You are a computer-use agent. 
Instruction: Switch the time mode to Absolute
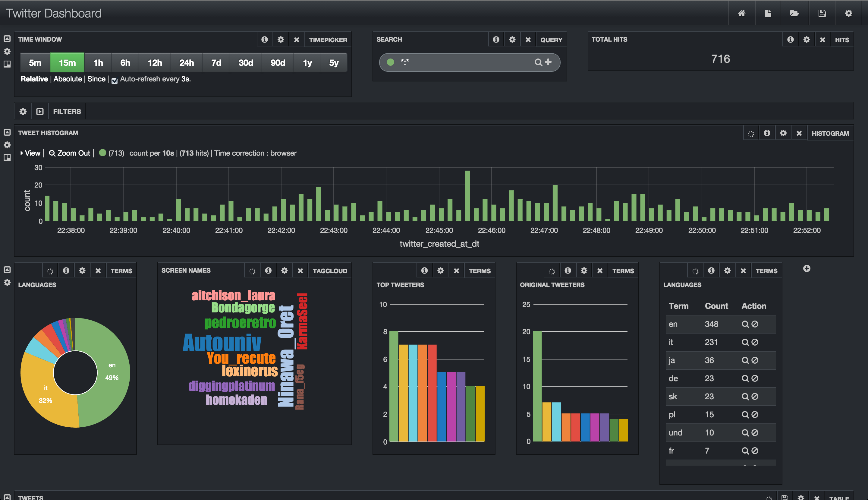[68, 79]
